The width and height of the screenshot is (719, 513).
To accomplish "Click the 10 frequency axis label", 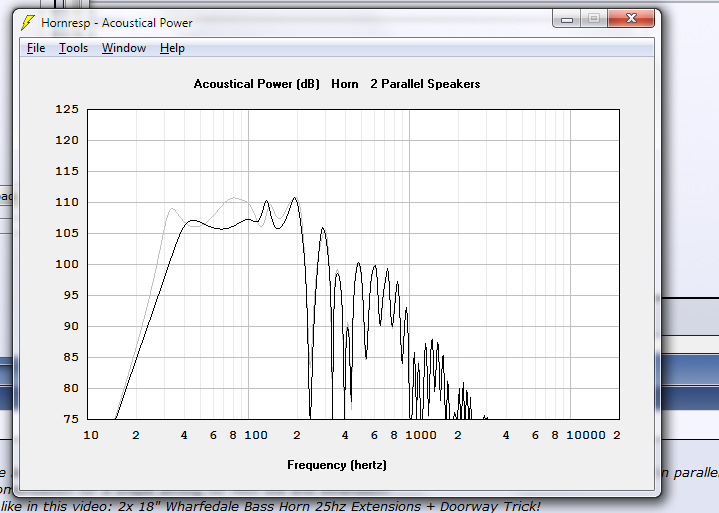I will point(91,435).
